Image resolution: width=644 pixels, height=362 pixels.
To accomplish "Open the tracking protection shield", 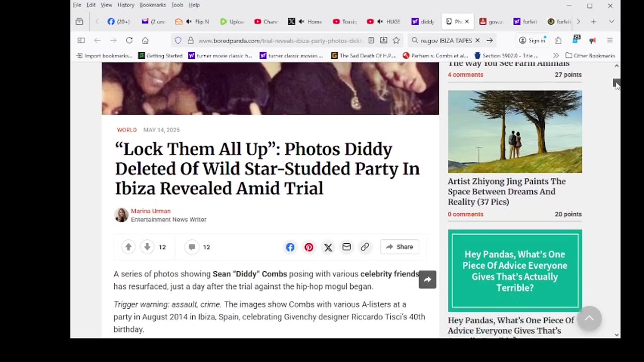I will pyautogui.click(x=178, y=40).
